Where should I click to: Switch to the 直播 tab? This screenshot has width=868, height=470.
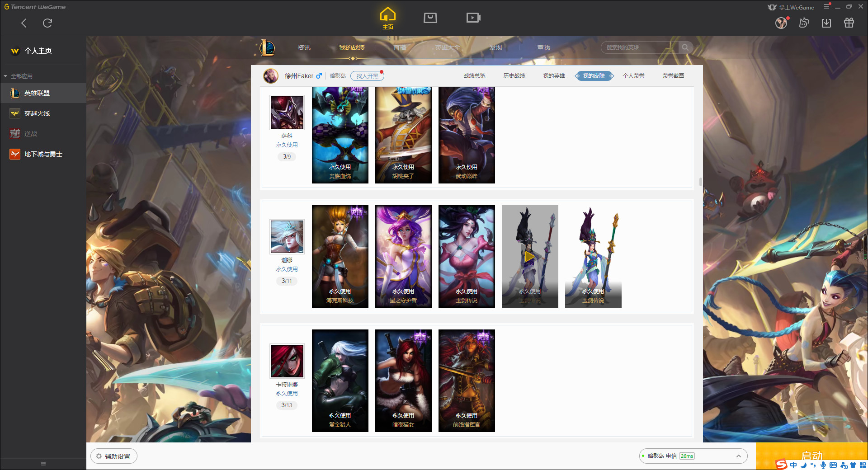(400, 47)
